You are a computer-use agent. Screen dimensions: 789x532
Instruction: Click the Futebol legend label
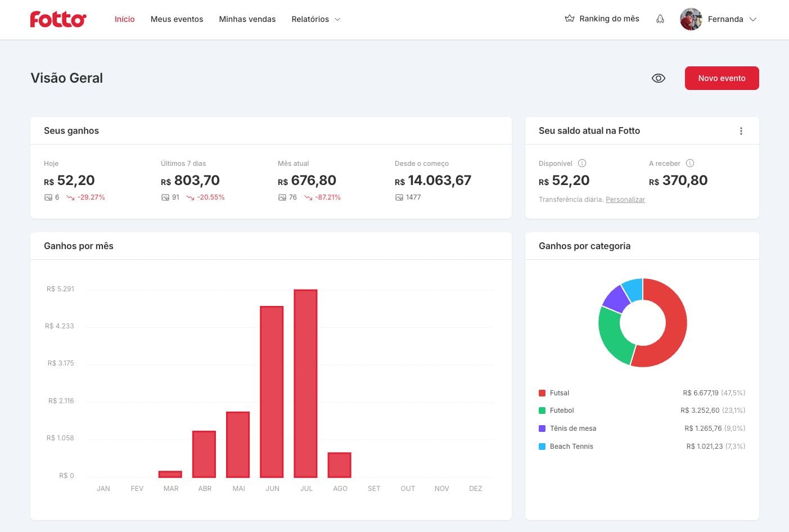click(x=562, y=411)
